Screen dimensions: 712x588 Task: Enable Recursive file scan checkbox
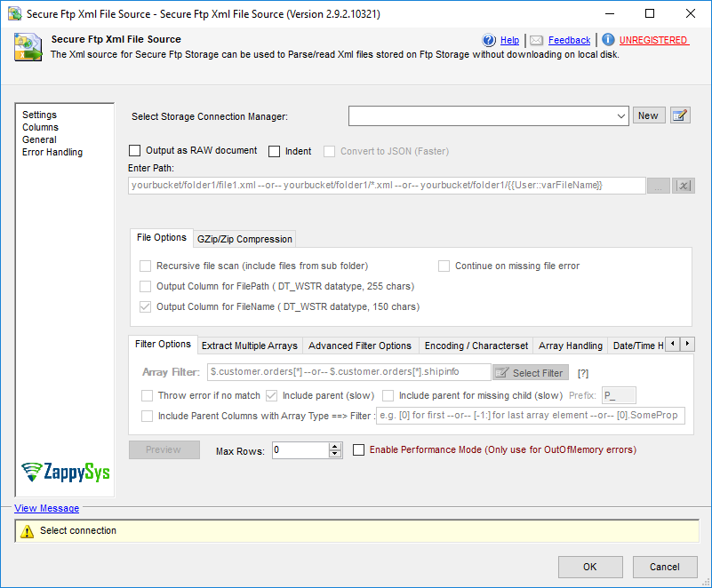coord(145,266)
